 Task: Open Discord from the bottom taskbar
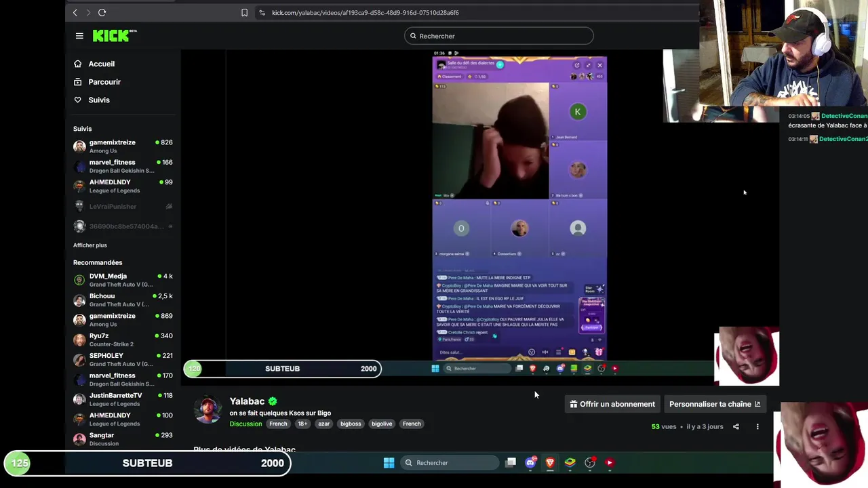tap(530, 463)
